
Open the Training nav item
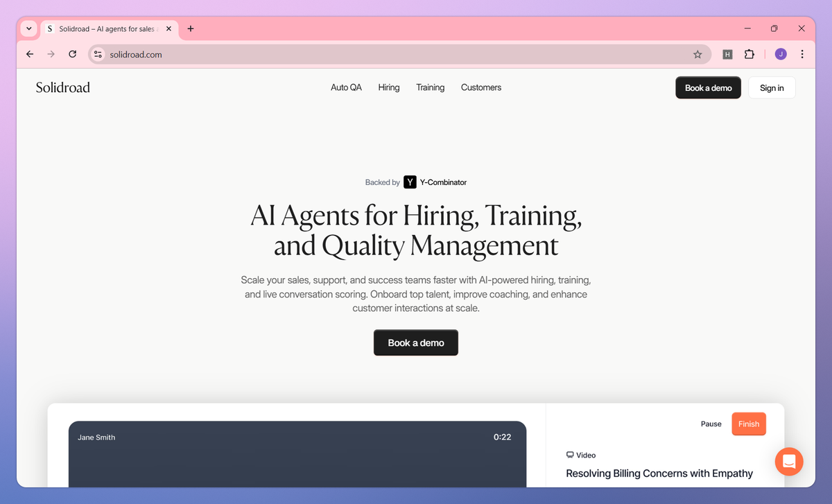pyautogui.click(x=431, y=87)
